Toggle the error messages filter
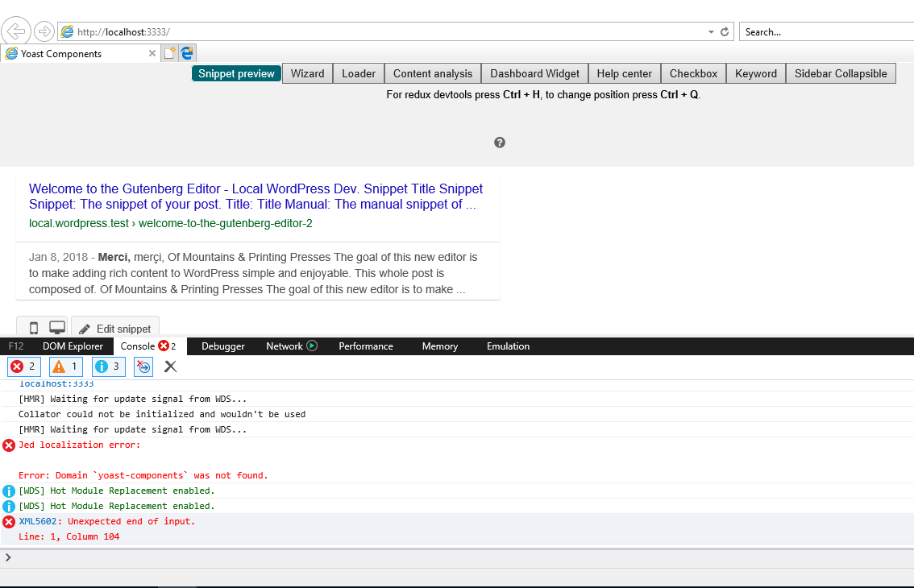The width and height of the screenshot is (914, 588). (x=23, y=366)
